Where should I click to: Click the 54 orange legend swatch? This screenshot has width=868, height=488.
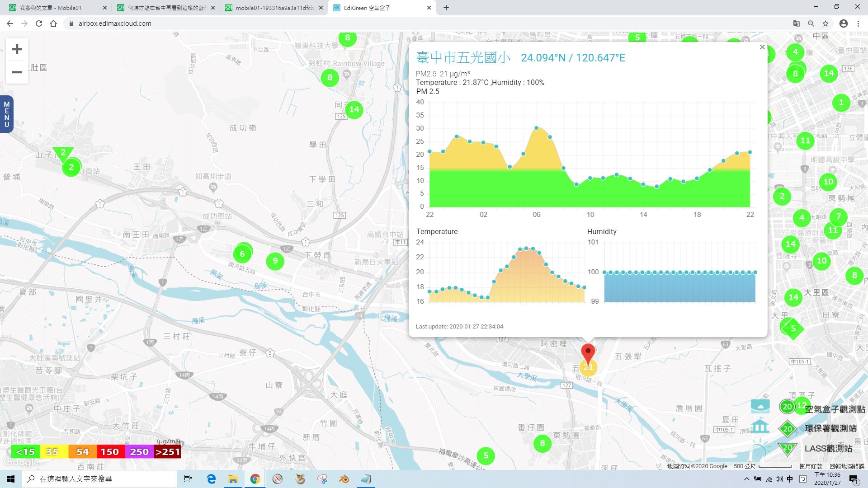coord(82,451)
